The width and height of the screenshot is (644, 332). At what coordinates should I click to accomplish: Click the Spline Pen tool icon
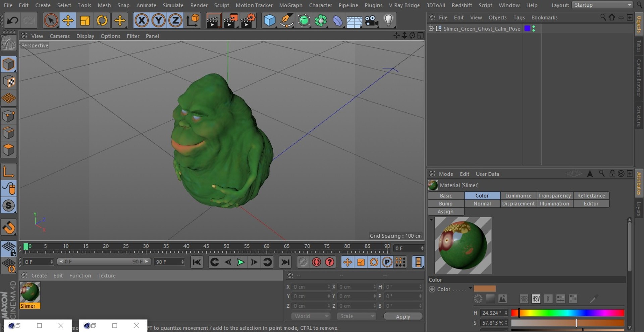(x=287, y=21)
